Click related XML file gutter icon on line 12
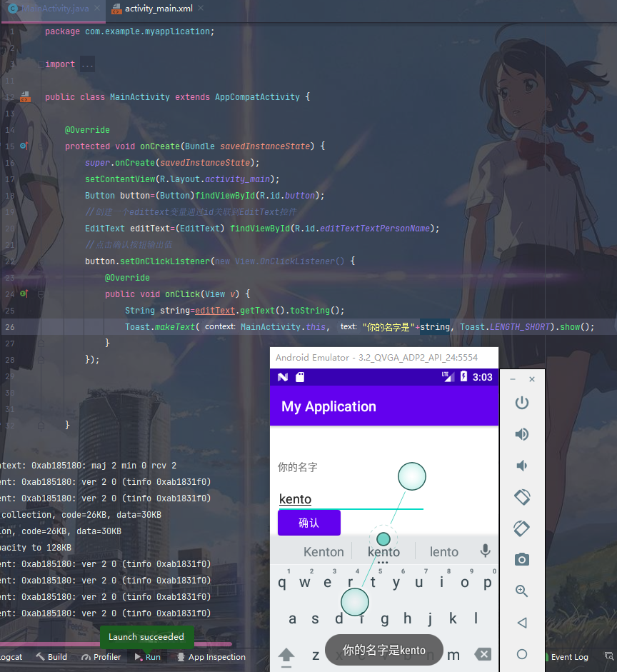 pos(25,97)
